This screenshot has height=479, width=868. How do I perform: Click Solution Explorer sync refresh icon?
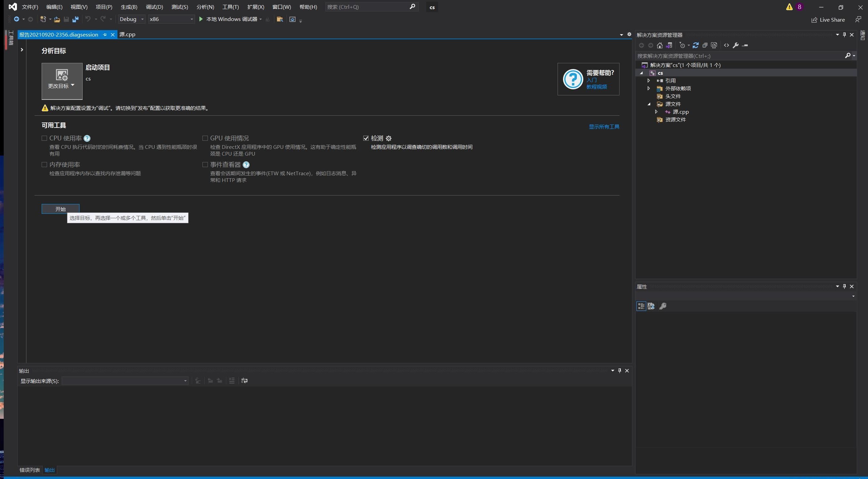coord(695,45)
